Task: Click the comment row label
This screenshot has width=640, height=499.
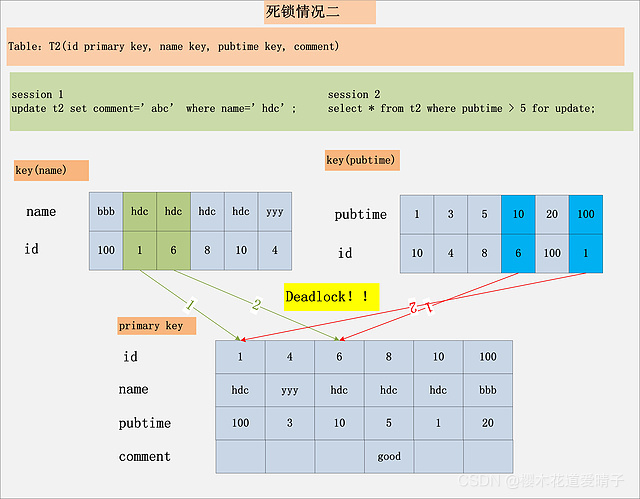Action: click(145, 457)
